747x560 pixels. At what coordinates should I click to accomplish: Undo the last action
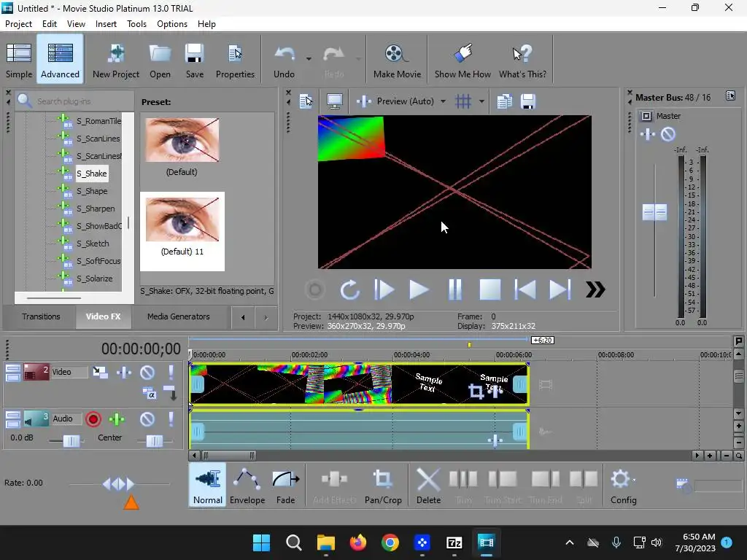285,60
